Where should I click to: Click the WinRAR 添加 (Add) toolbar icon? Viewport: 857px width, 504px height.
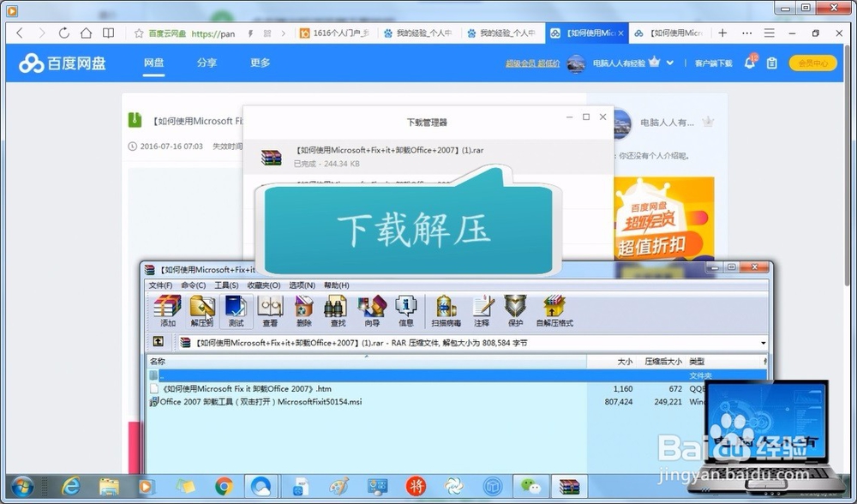(x=167, y=311)
